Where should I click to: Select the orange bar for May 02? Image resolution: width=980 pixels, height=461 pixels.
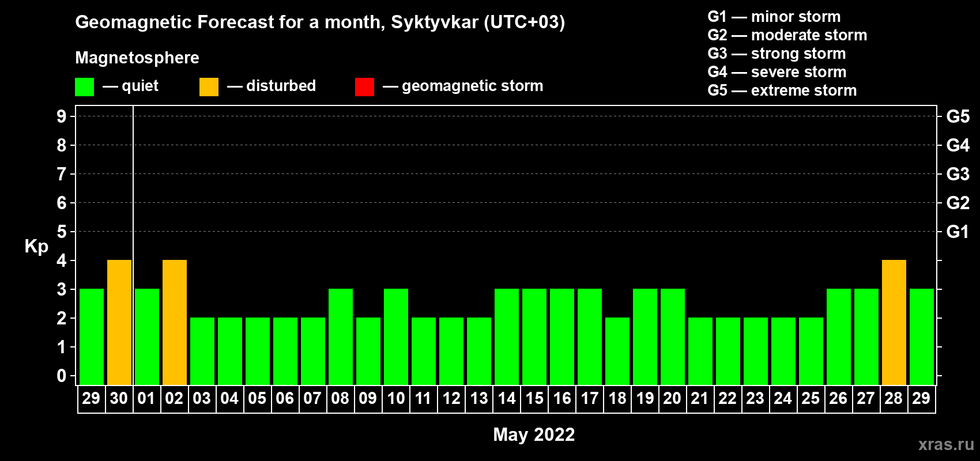(175, 322)
